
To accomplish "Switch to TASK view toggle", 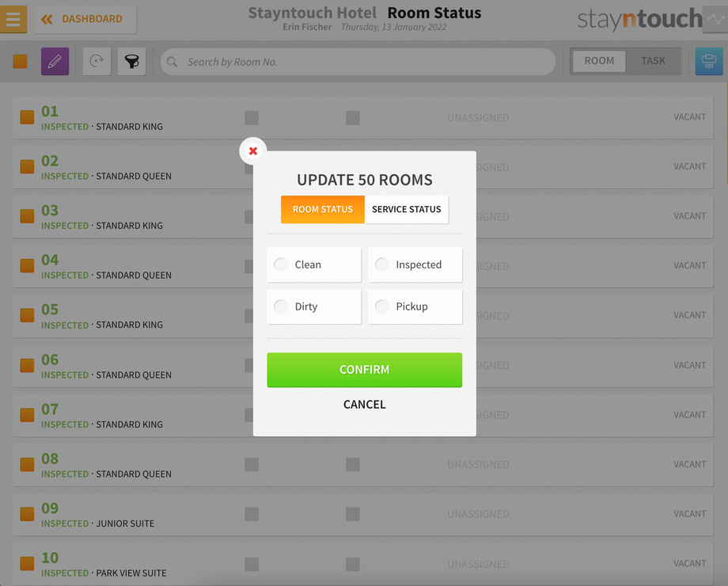I will tap(653, 61).
